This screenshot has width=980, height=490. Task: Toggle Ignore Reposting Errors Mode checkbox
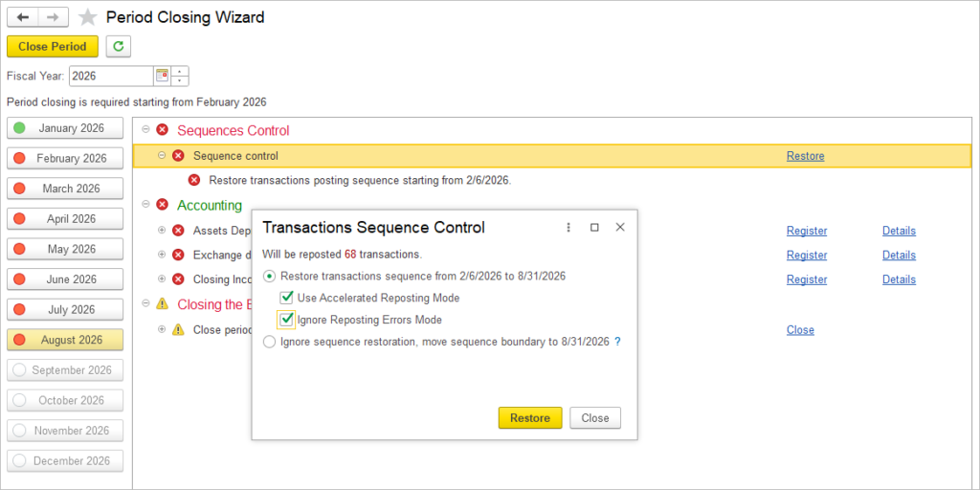point(287,320)
